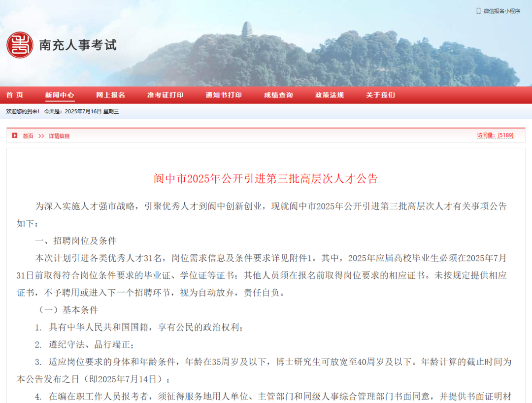
Task: Click the phone icon beside 微信报名小程序
Action: pyautogui.click(x=478, y=11)
